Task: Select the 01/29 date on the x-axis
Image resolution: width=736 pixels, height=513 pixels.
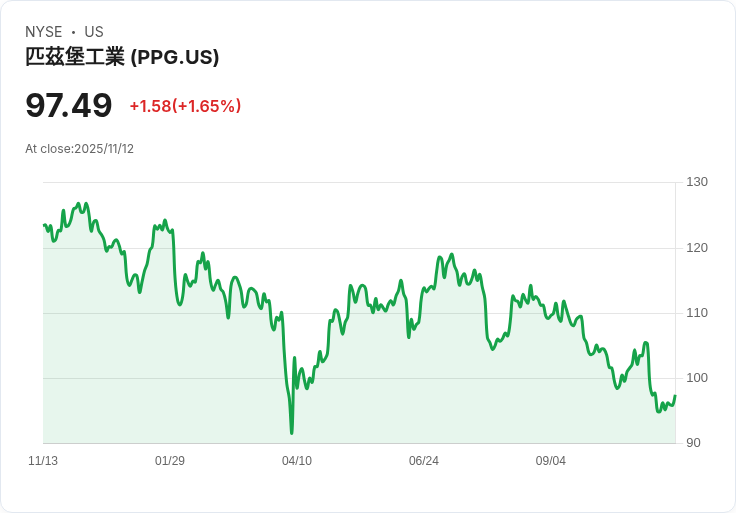Action: [x=170, y=461]
